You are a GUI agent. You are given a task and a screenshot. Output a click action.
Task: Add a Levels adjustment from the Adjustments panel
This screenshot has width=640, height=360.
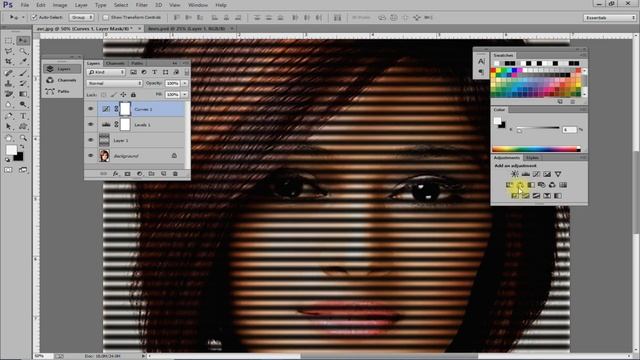click(x=526, y=174)
